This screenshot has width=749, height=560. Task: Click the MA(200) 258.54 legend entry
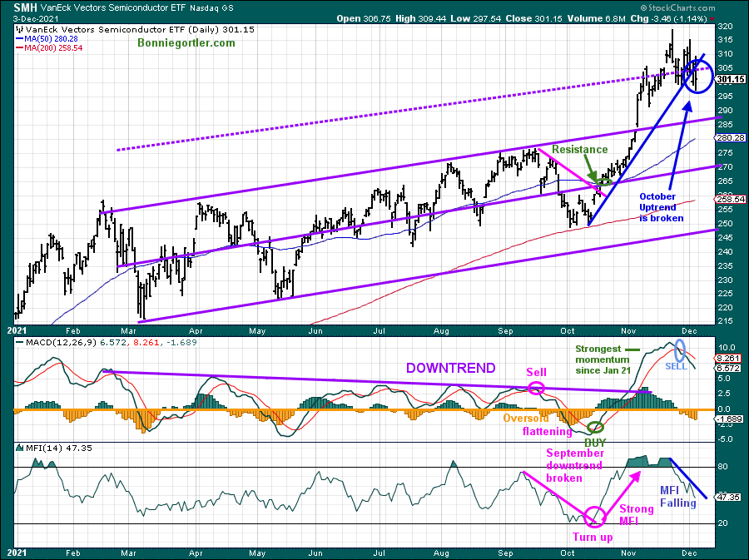(49, 47)
